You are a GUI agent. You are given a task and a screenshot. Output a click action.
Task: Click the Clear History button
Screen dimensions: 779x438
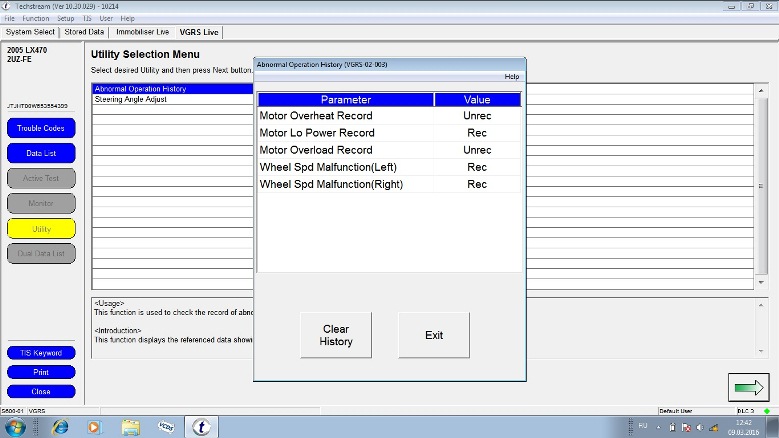[336, 335]
